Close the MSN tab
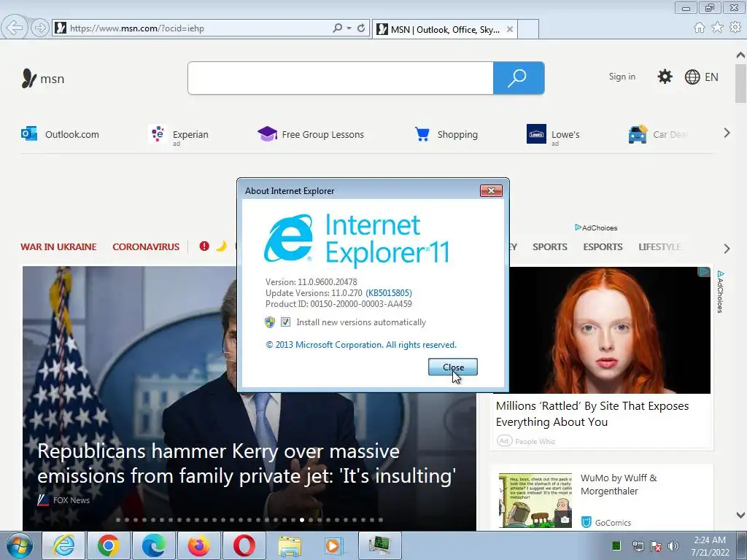The image size is (747, 560). (x=510, y=29)
